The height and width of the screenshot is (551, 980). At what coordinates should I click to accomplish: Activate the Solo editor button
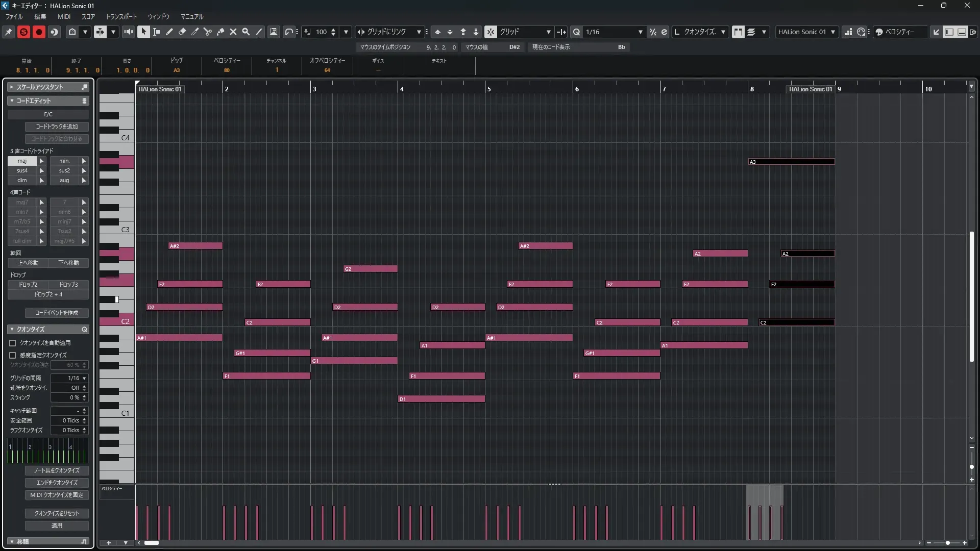(23, 32)
